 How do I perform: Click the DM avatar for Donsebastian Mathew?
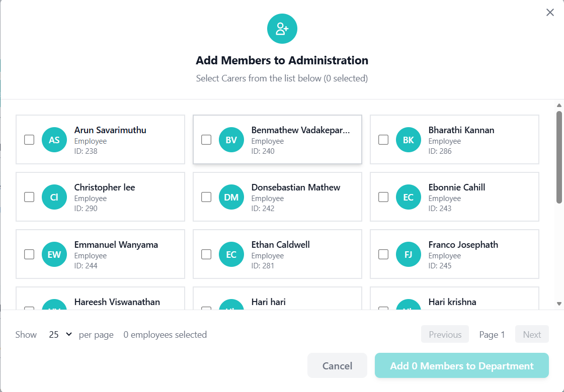click(231, 198)
